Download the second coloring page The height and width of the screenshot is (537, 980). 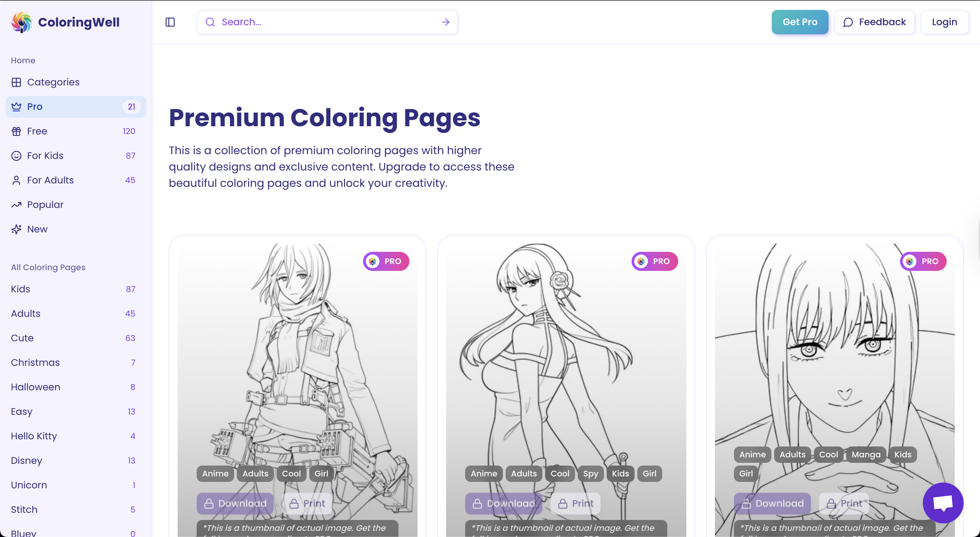coord(503,504)
